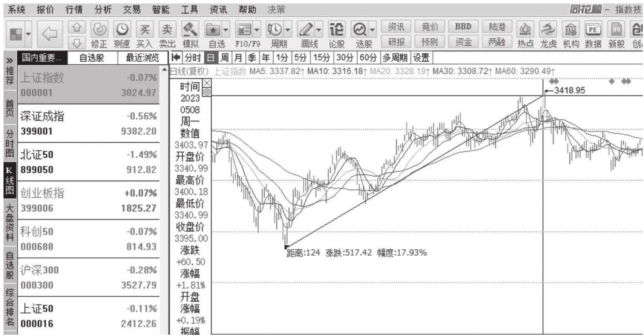Open the period 设置 settings
The image size is (644, 336).
pyautogui.click(x=421, y=57)
